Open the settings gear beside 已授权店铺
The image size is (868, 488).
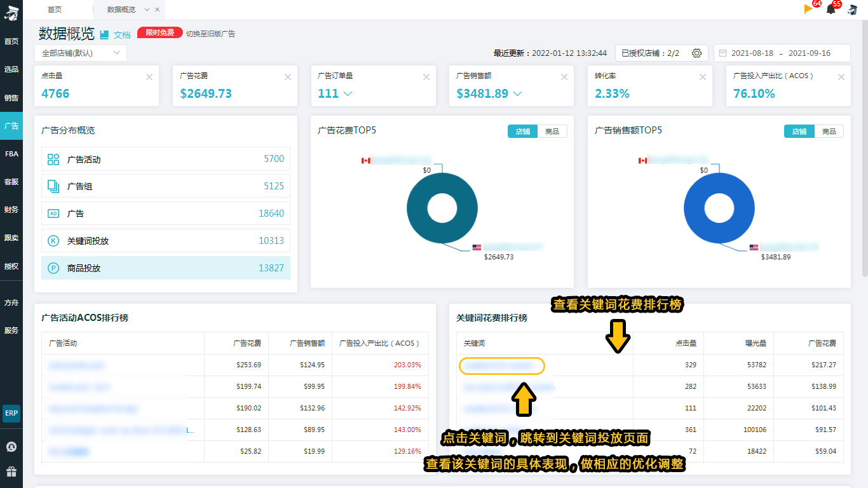(x=696, y=53)
